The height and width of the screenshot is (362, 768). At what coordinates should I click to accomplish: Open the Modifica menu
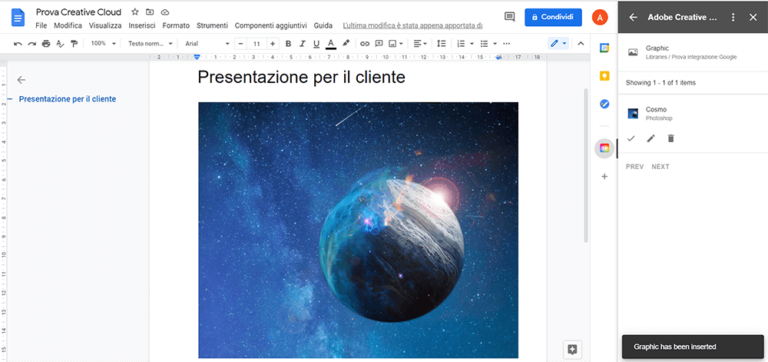pyautogui.click(x=68, y=25)
